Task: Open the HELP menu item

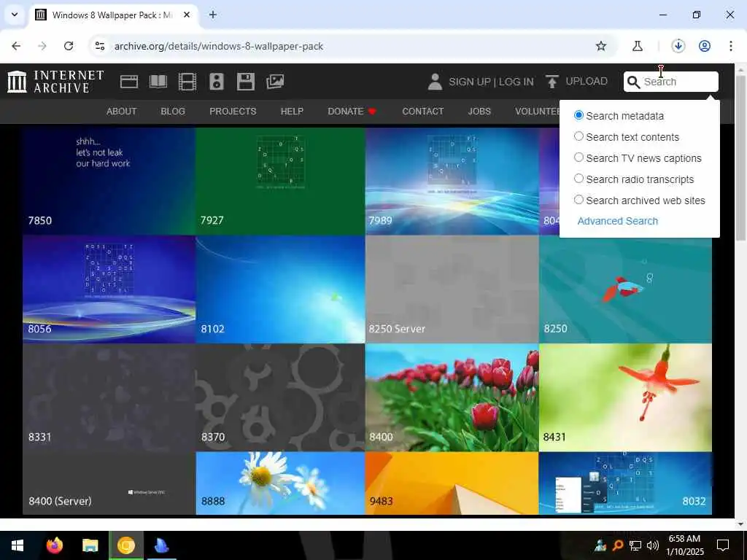Action: 292,112
